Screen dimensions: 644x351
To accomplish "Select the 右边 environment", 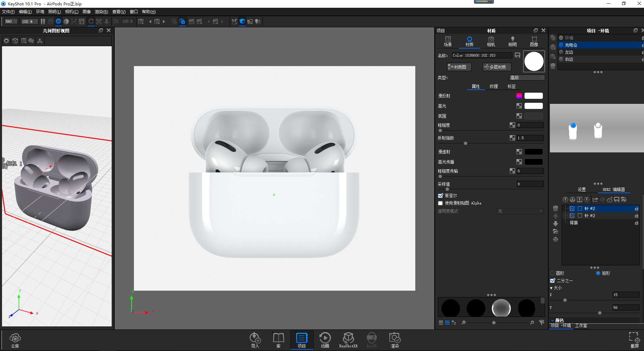I will [x=600, y=59].
